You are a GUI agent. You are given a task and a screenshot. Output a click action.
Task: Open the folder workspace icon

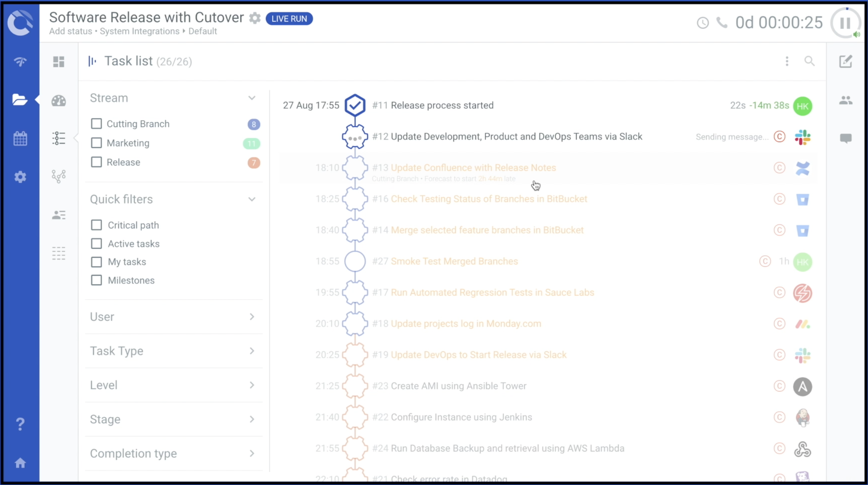(20, 100)
